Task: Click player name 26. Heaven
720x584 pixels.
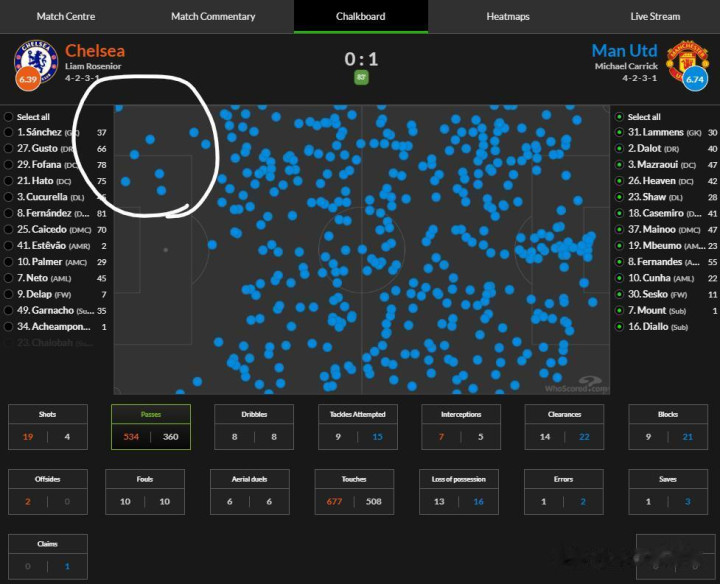Action: [x=652, y=180]
